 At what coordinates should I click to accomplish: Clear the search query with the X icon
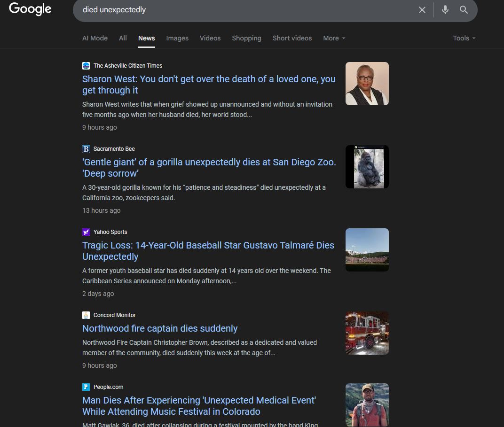point(422,10)
